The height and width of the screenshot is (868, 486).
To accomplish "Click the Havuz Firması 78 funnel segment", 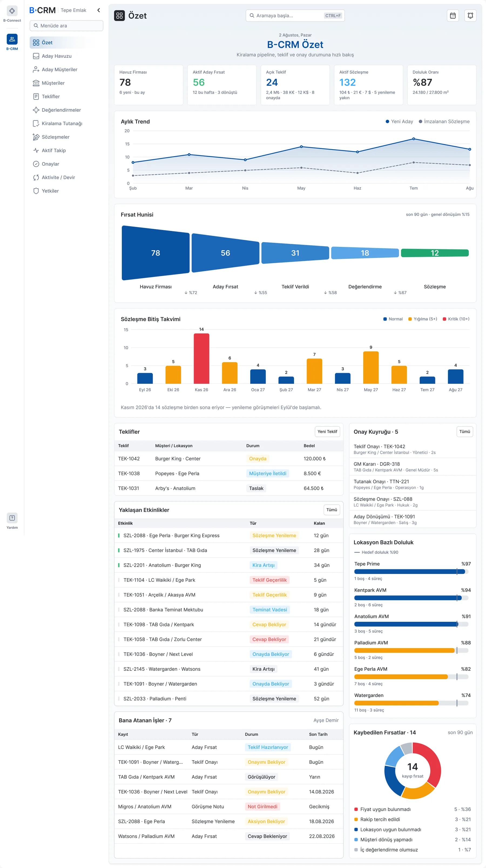I will [x=156, y=253].
